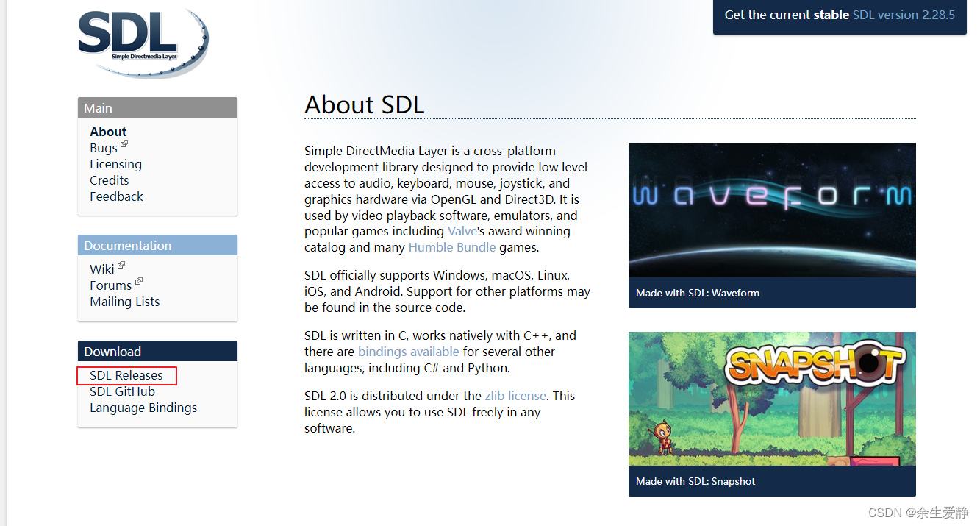Open the SDL GitHub link
The height and width of the screenshot is (526, 980).
(122, 391)
